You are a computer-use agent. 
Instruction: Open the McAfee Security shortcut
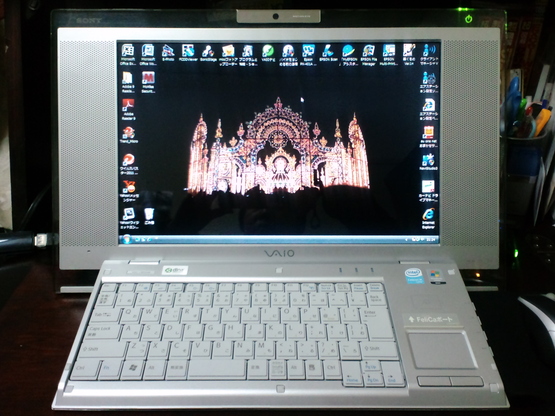point(148,82)
